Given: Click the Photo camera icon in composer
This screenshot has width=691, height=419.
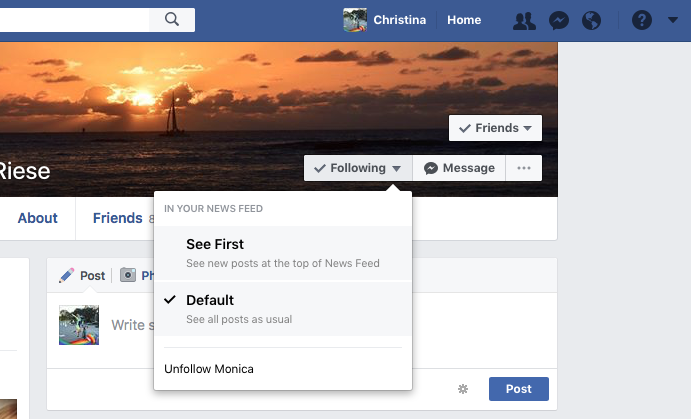Looking at the screenshot, I should click(x=128, y=275).
